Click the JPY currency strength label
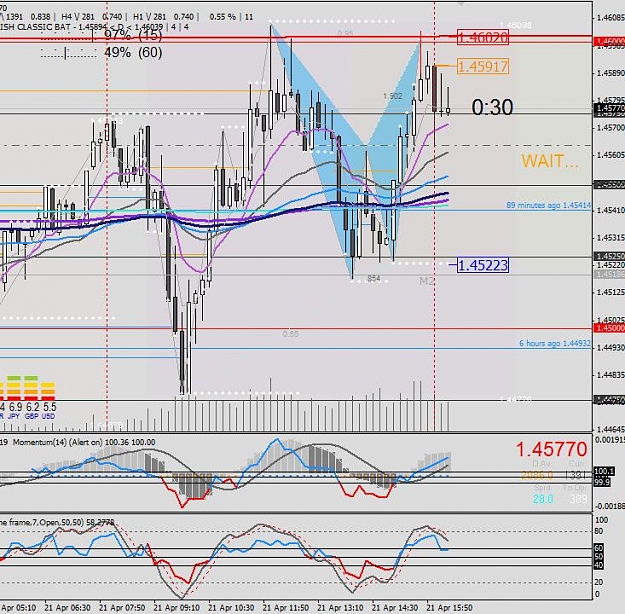Screen dimensions: 625x614 coord(14,416)
